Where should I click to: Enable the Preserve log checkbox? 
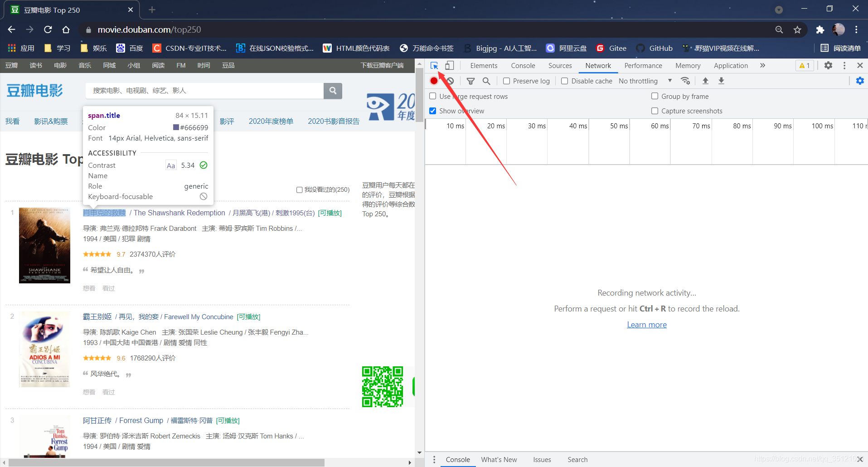(506, 81)
